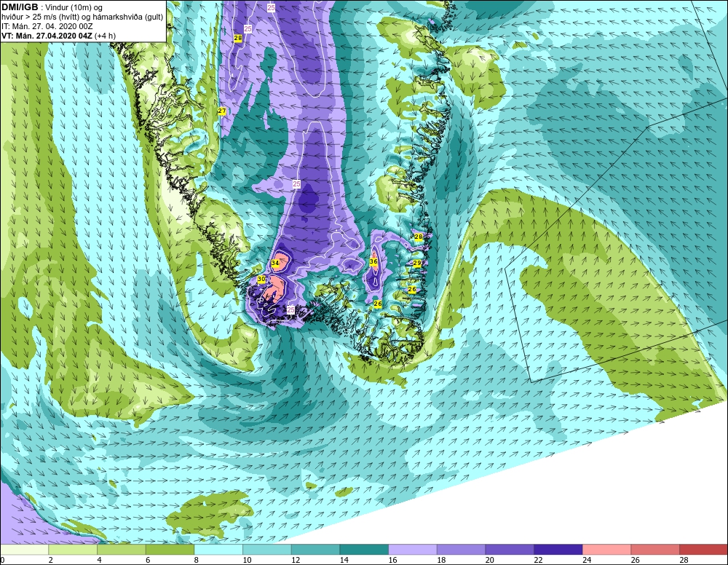Pick the 24–26 m/s pink legend swatch

[606, 550]
